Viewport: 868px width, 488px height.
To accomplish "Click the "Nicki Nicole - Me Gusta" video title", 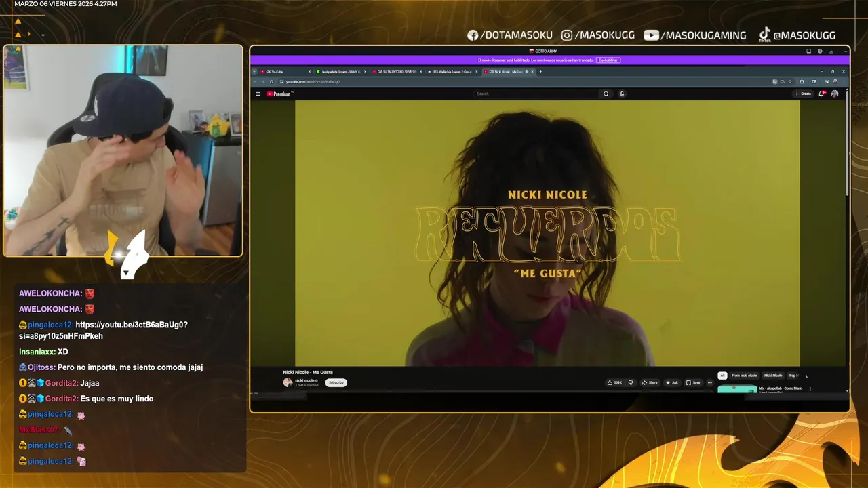I will pos(308,372).
